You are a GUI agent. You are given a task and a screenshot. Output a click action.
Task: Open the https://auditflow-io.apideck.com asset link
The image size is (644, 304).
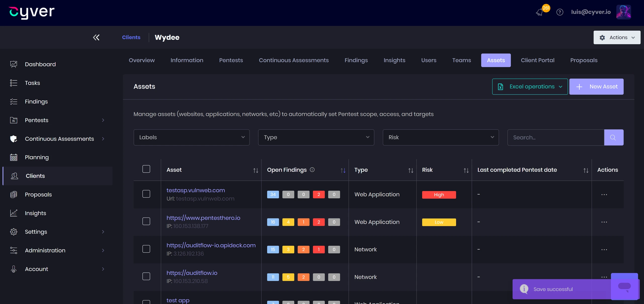211,245
